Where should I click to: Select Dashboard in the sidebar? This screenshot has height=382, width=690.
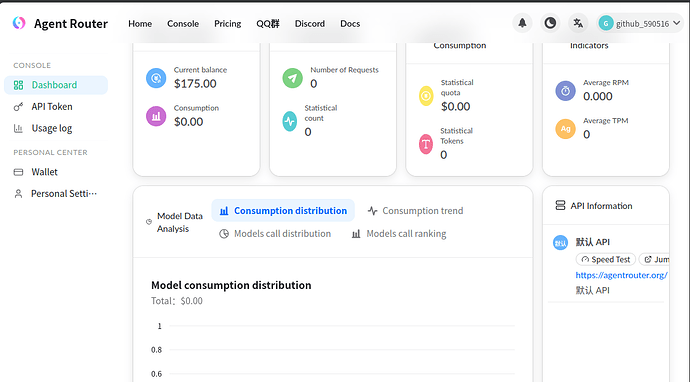coord(56,85)
